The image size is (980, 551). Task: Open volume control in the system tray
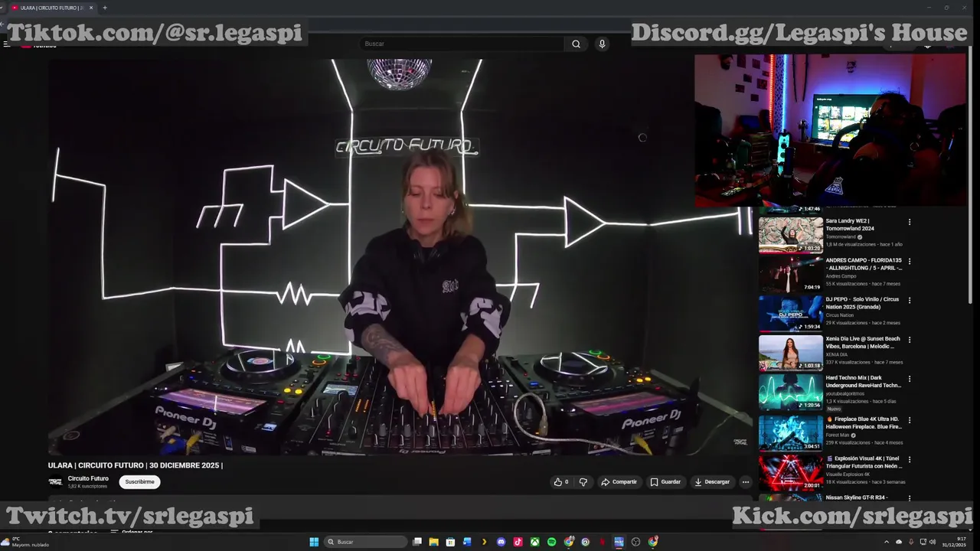(x=933, y=542)
